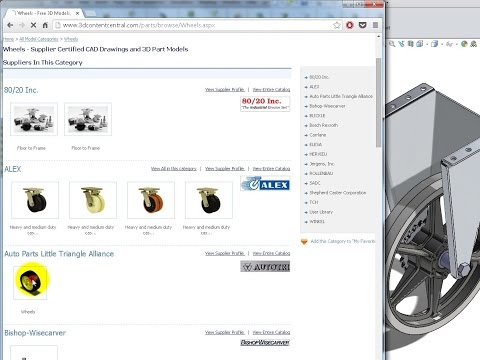Screen dimensions: 480x360
Task: View Entire Catalog for Auto Parts Alliance
Action: tap(271, 253)
